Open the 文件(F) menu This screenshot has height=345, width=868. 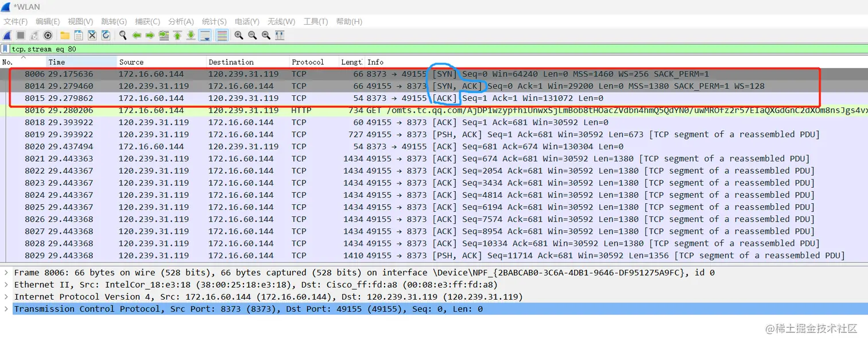tap(15, 21)
